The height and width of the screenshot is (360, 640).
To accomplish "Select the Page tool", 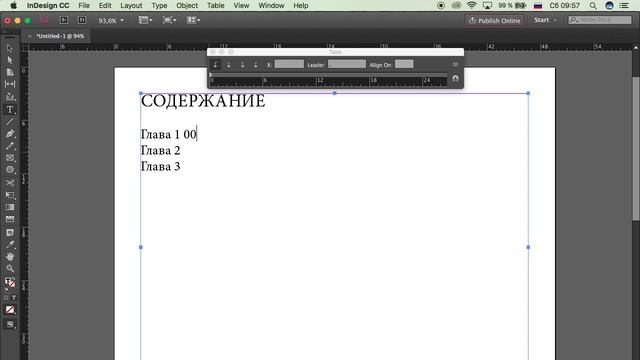I will pyautogui.click(x=10, y=72).
